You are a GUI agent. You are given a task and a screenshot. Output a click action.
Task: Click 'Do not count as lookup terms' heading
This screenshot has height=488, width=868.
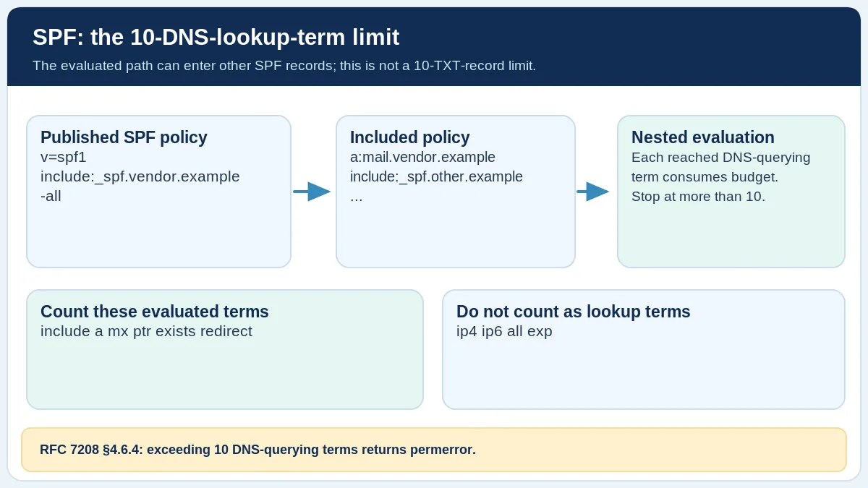click(574, 312)
